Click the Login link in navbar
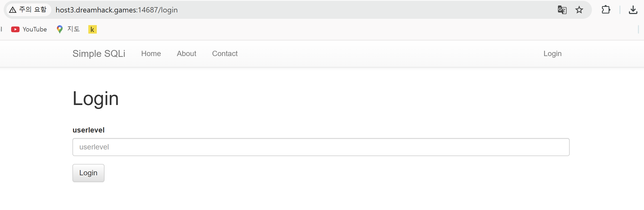 coord(552,54)
